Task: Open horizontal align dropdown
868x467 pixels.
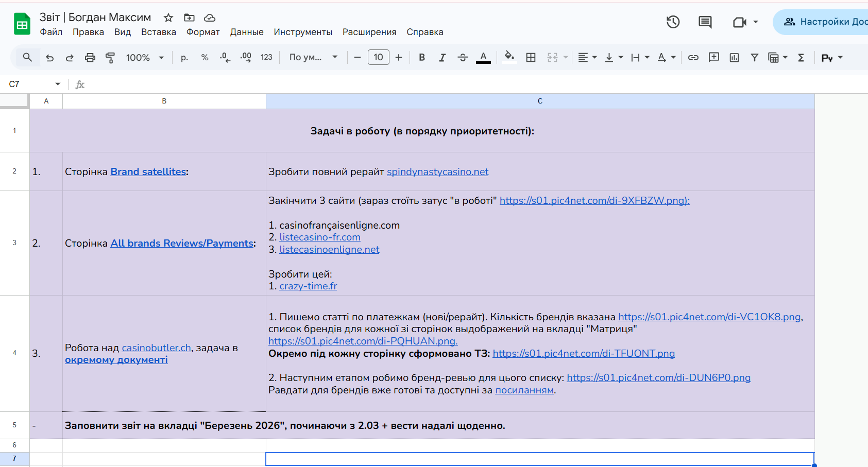Action: click(587, 58)
